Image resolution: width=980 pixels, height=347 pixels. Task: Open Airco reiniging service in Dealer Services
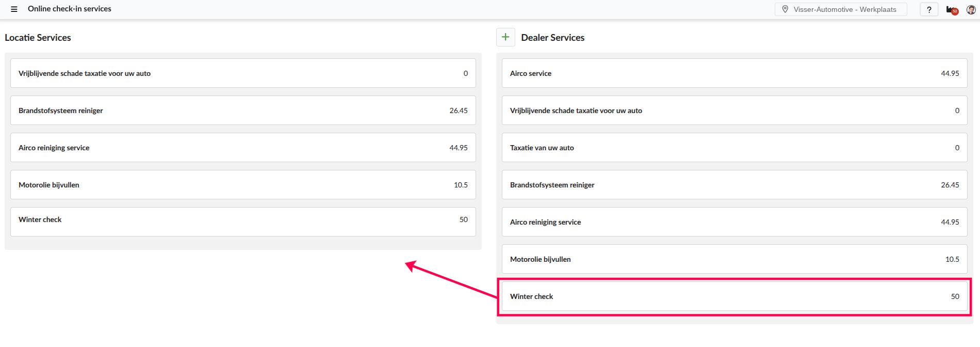tap(734, 222)
